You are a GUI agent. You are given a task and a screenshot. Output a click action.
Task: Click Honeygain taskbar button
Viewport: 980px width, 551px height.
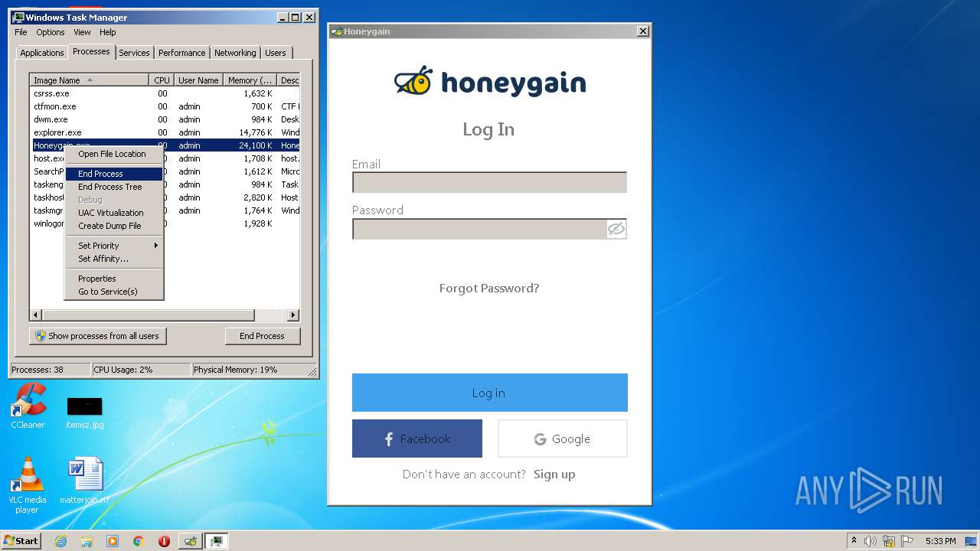pyautogui.click(x=191, y=541)
